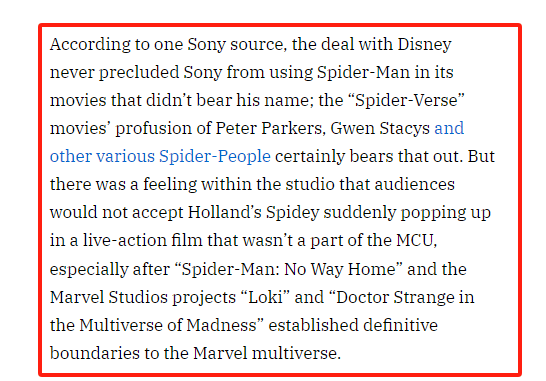Open the 'other various Spider-People' link
This screenshot has height=381, width=546.
160,156
